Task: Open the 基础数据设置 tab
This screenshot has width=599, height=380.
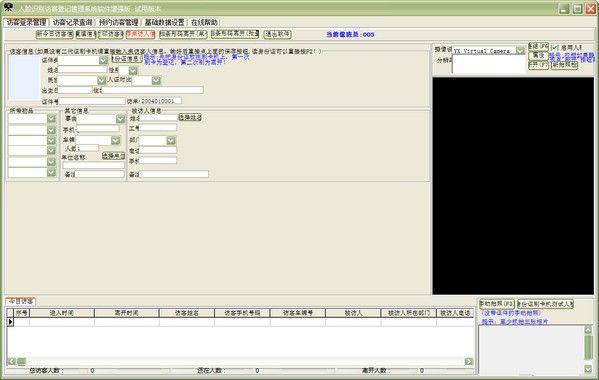Action: point(164,23)
